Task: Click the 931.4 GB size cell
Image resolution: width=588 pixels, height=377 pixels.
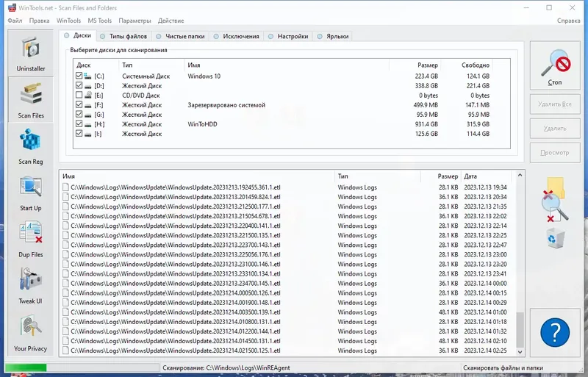Action: (x=426, y=124)
